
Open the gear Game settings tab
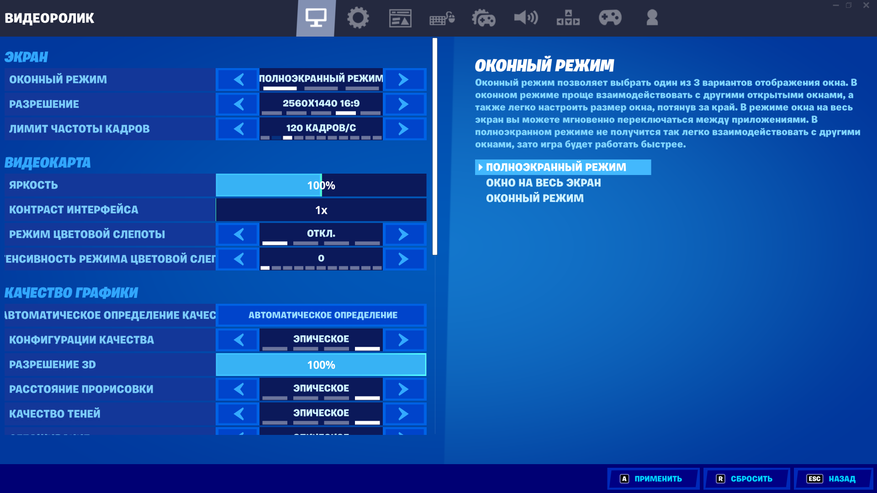click(358, 18)
